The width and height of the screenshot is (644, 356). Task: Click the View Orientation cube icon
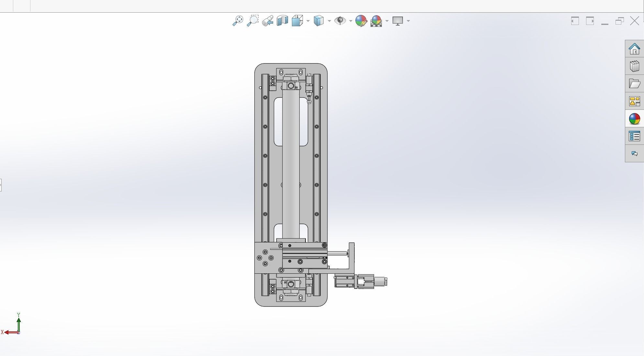pos(297,21)
